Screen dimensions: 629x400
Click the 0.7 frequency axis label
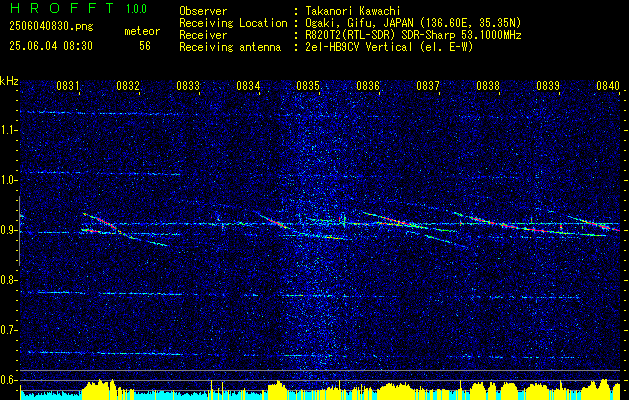(x=8, y=330)
